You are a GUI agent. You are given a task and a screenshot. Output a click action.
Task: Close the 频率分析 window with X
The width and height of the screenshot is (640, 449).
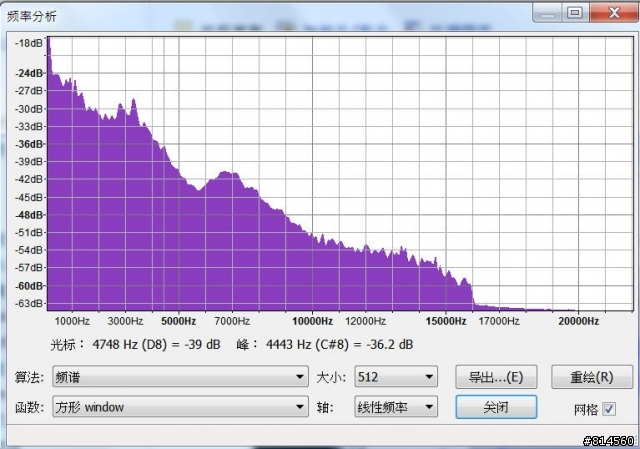[613, 13]
